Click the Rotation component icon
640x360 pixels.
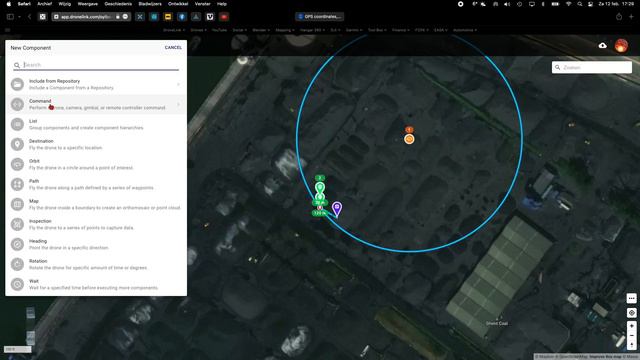tap(17, 264)
